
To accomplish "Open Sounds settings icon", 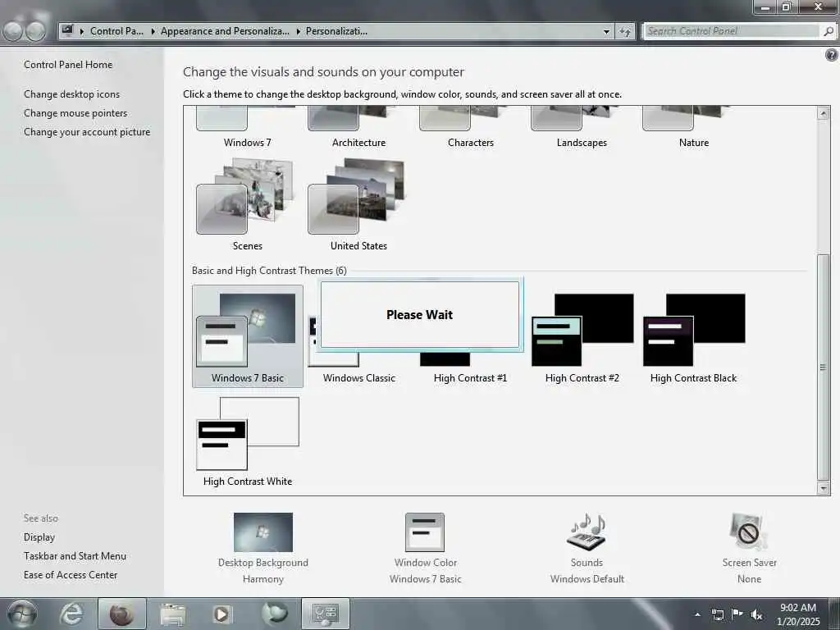I will click(587, 532).
